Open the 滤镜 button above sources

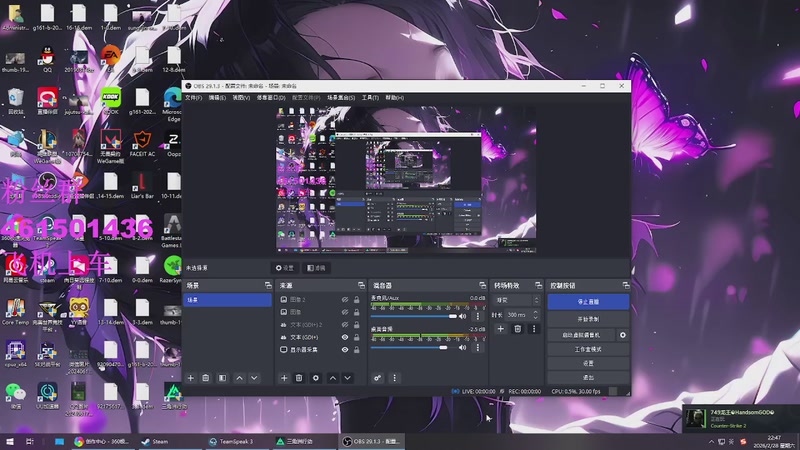[317, 268]
